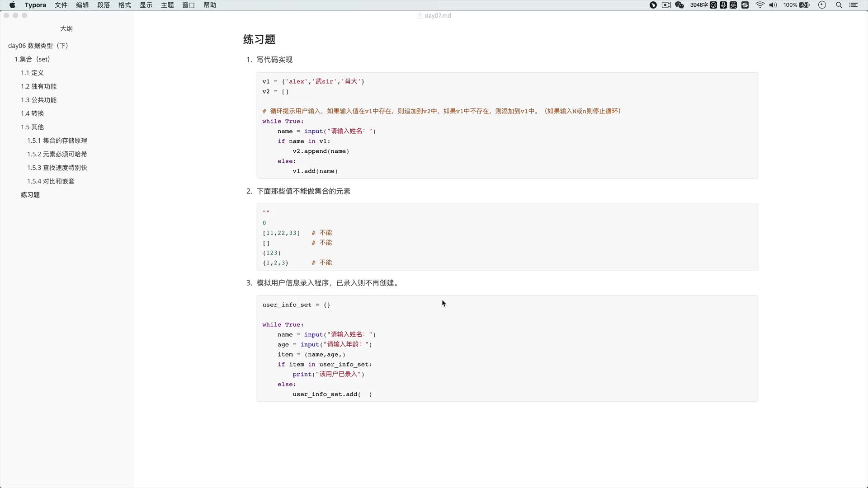
Task: Click the v2.append(name) code line
Action: pos(321,151)
